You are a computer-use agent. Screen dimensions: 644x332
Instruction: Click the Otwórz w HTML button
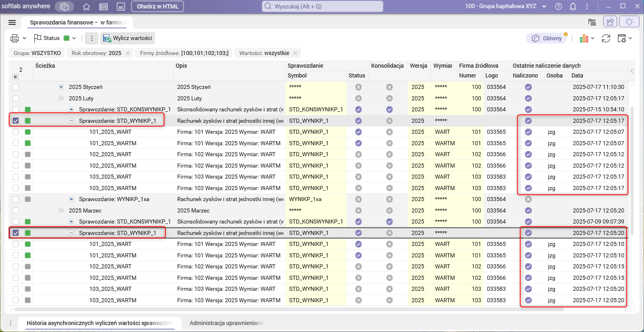tap(157, 7)
